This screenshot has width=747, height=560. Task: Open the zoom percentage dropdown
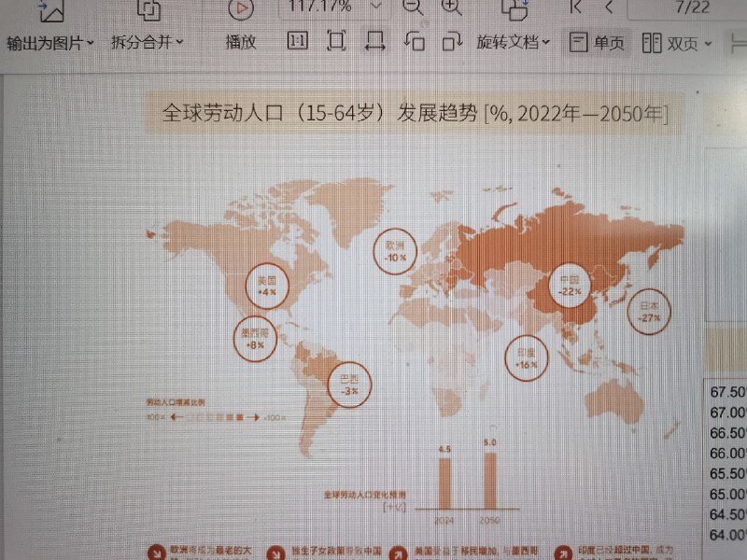point(376,7)
